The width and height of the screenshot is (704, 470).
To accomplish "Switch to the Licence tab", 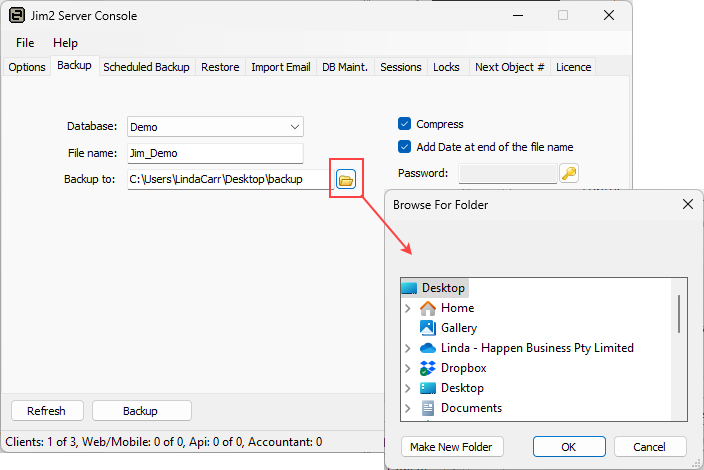I will click(x=573, y=67).
